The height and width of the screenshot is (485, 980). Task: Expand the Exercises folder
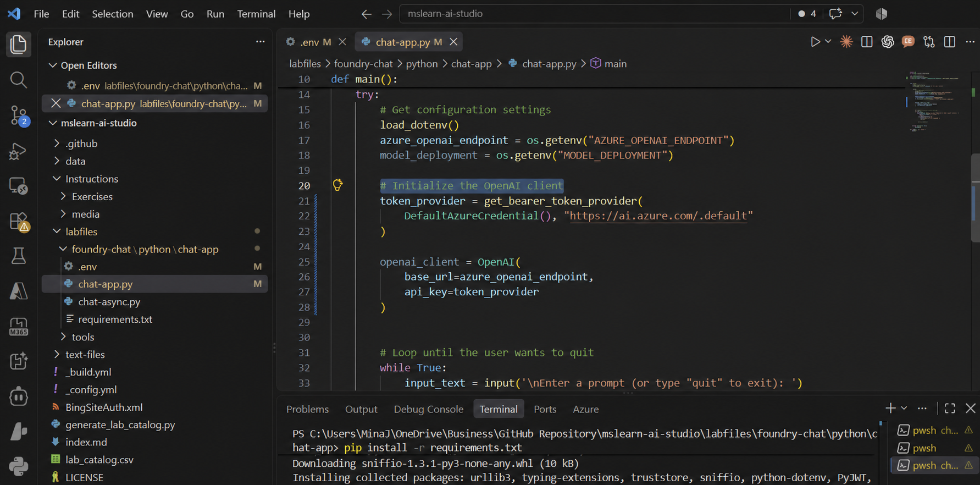63,196
